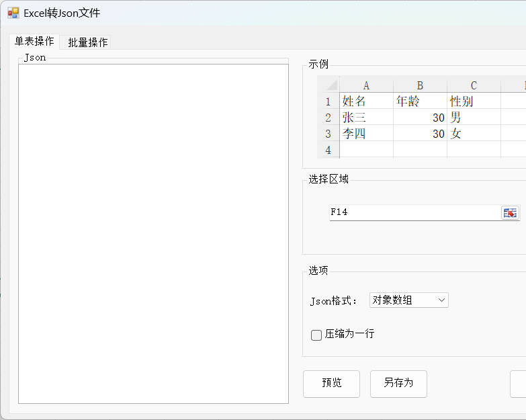Expand the Json格式 dropdown showing 对象数组
Viewport: 526px width, 420px height.
click(x=408, y=300)
